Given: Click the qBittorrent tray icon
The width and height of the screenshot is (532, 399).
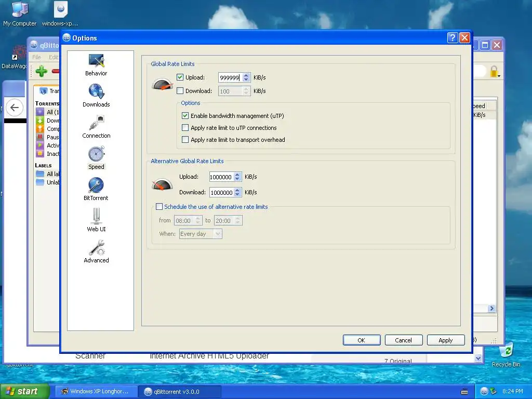Looking at the screenshot, I should point(484,391).
